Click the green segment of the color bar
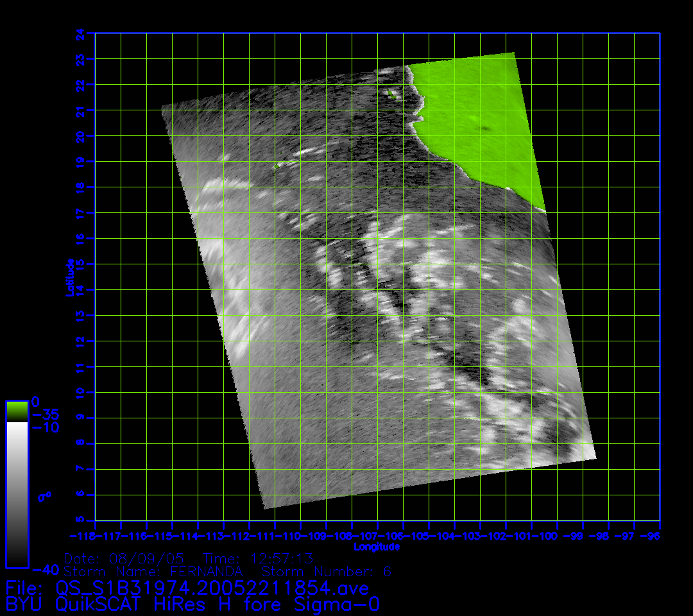Screen dimensions: 693x616 [17, 411]
